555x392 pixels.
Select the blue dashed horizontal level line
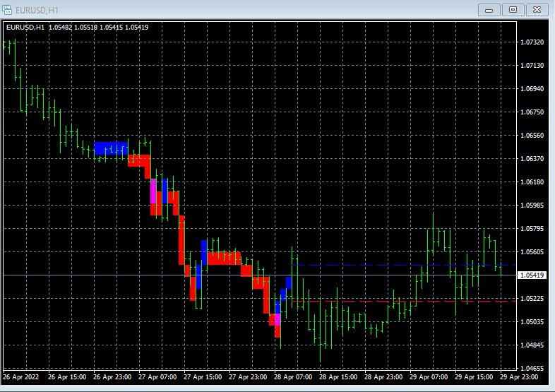(x=403, y=265)
